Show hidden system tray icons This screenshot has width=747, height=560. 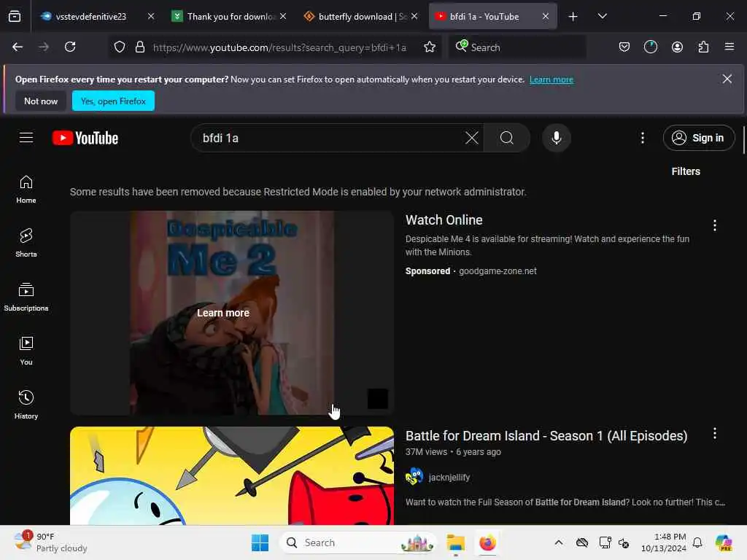click(x=558, y=542)
